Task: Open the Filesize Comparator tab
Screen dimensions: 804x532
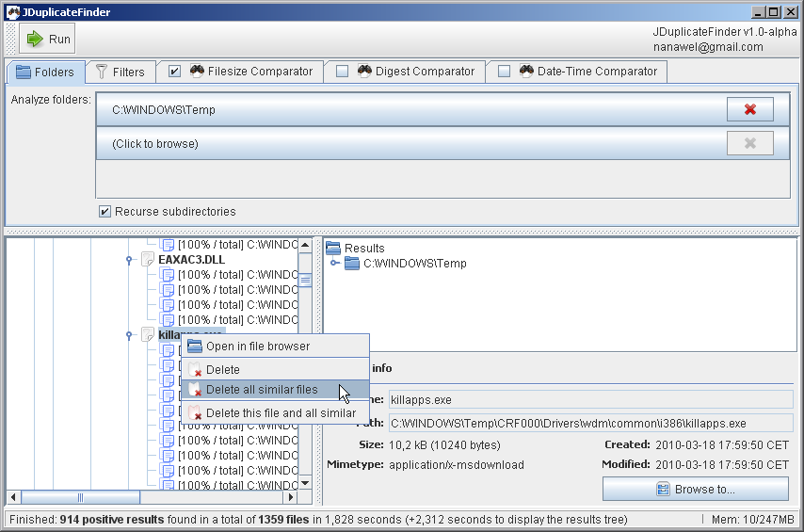Action: [240, 72]
